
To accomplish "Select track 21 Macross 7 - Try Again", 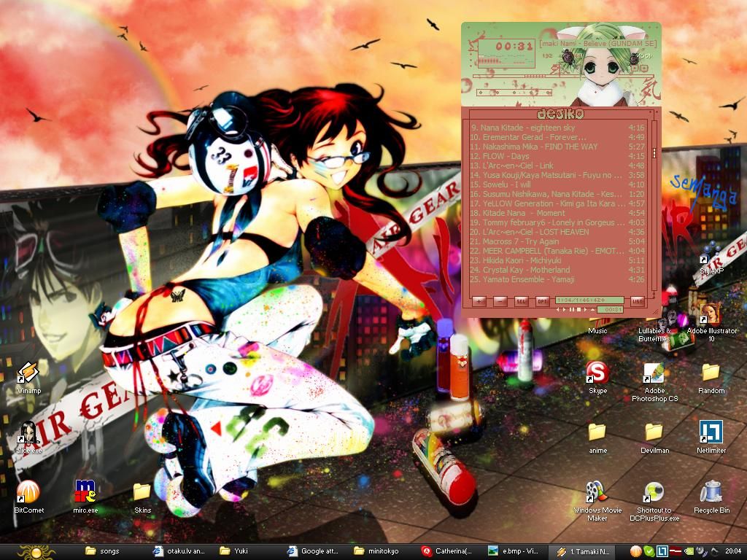I will coord(557,241).
